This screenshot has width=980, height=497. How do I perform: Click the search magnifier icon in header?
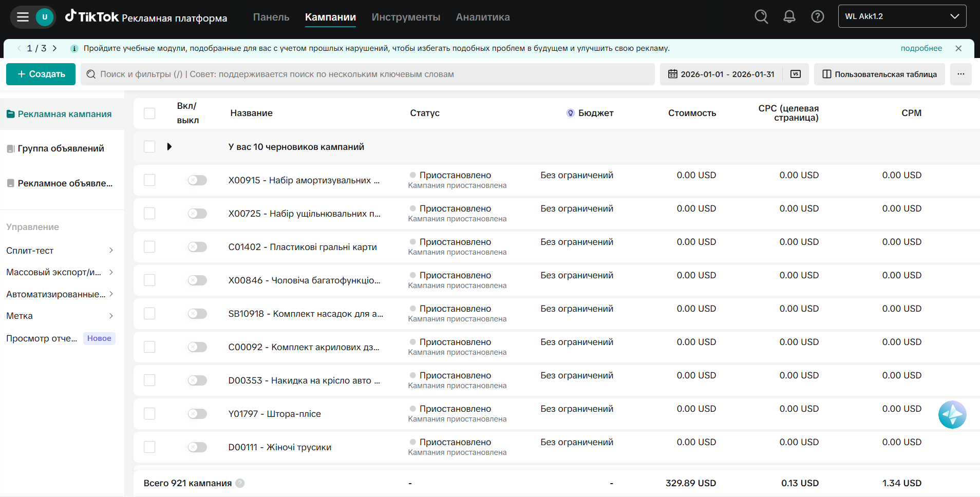click(761, 17)
